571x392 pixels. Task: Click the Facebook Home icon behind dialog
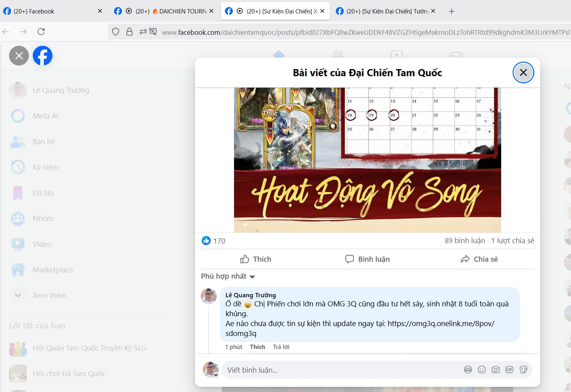click(x=279, y=54)
